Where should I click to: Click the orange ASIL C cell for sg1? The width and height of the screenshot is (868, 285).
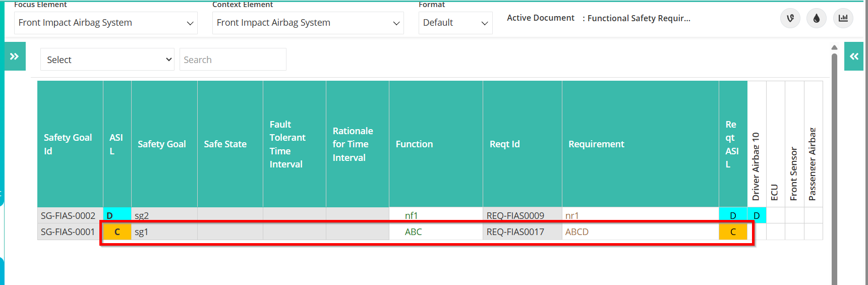117,232
